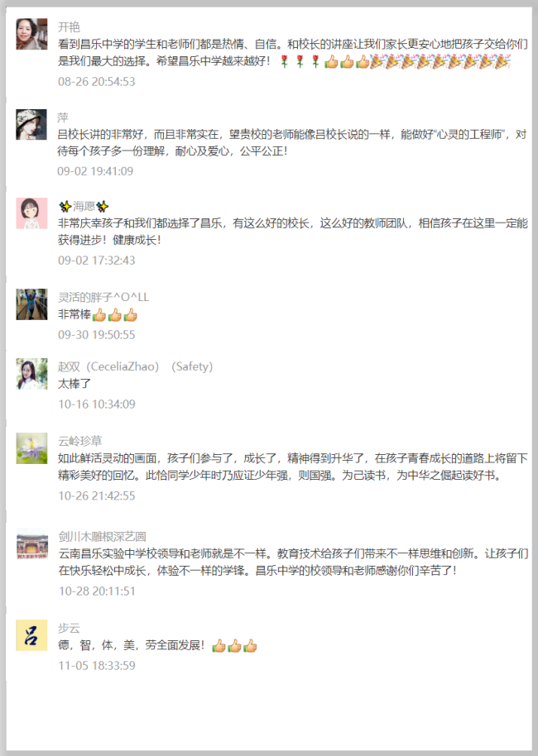This screenshot has width=538, height=756.
Task: Click the username 萍
Action: coord(63,117)
